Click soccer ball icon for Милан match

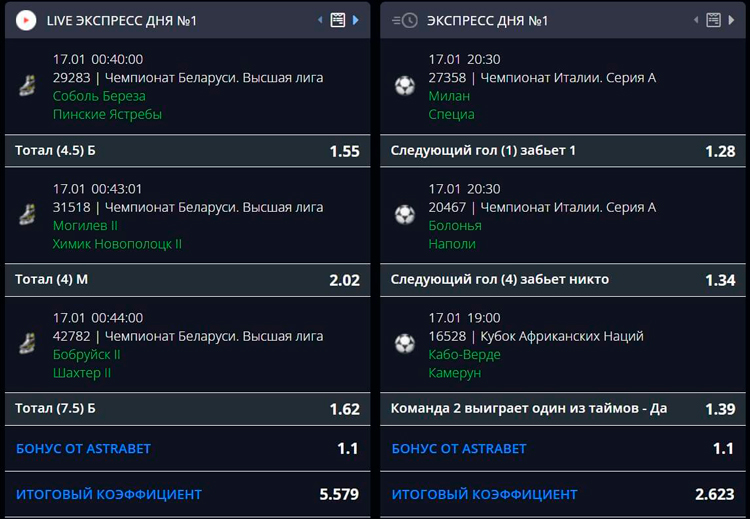(405, 86)
